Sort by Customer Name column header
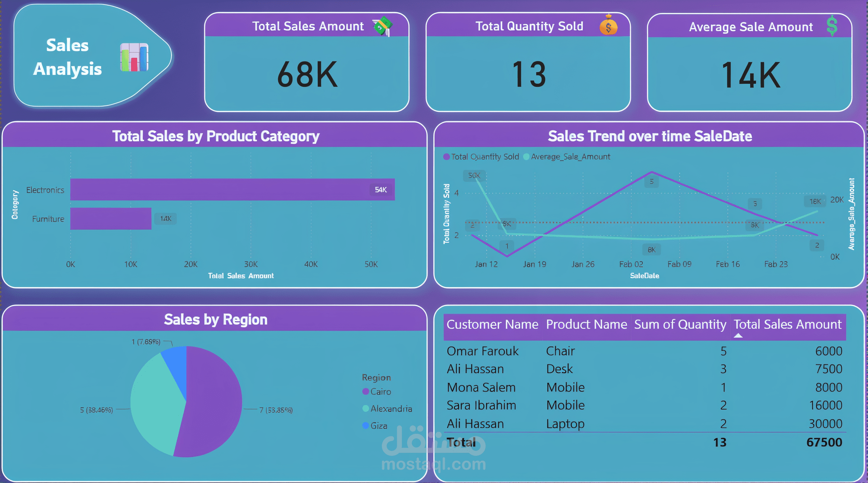The width and height of the screenshot is (868, 483). coord(492,324)
